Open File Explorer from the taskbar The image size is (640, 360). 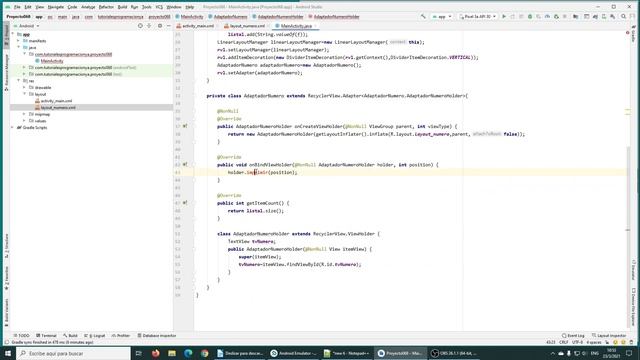tap(172, 353)
